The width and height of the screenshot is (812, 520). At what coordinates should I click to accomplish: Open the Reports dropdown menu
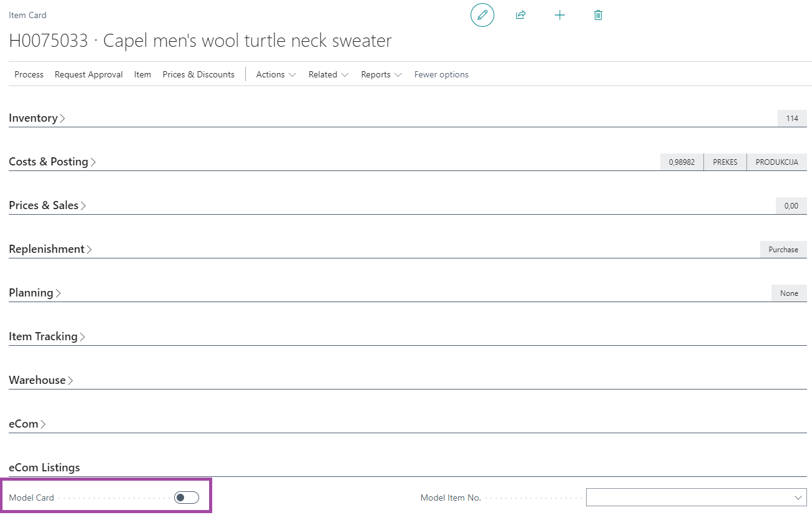point(381,74)
